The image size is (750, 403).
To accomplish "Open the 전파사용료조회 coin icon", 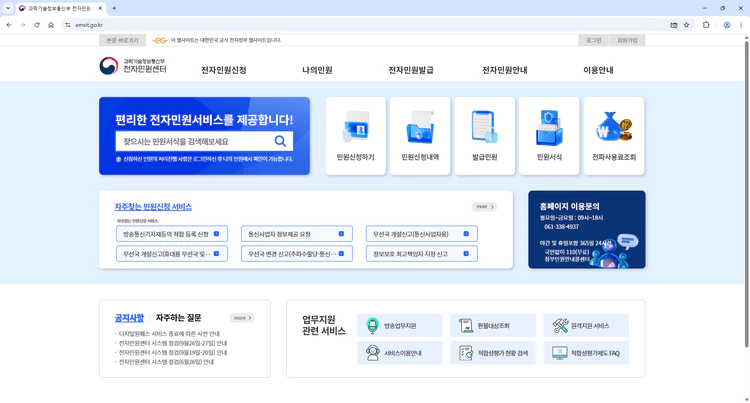I will click(x=614, y=130).
